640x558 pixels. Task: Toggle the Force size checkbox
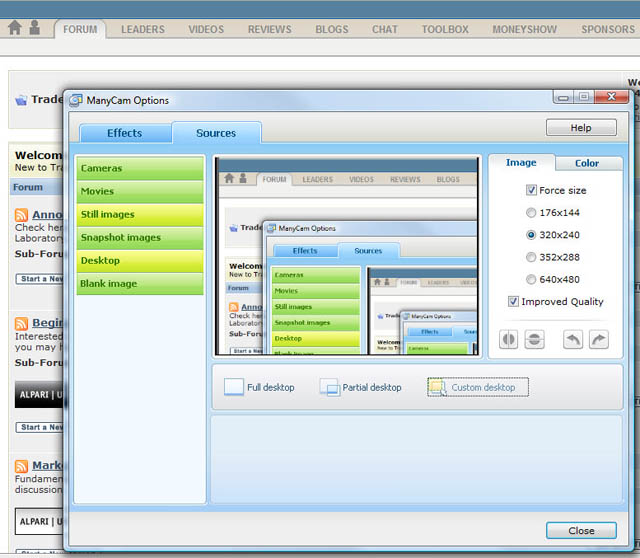(x=531, y=190)
